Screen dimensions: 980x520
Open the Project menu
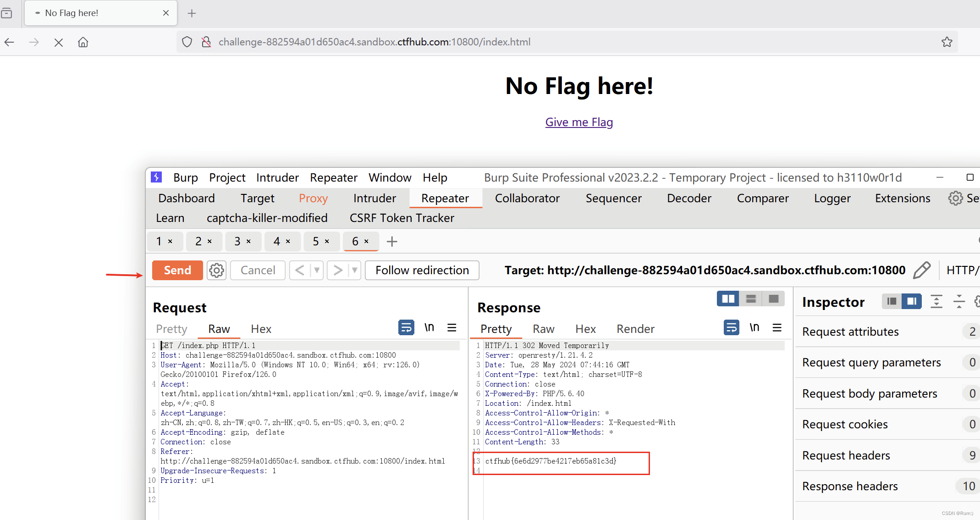pyautogui.click(x=227, y=177)
